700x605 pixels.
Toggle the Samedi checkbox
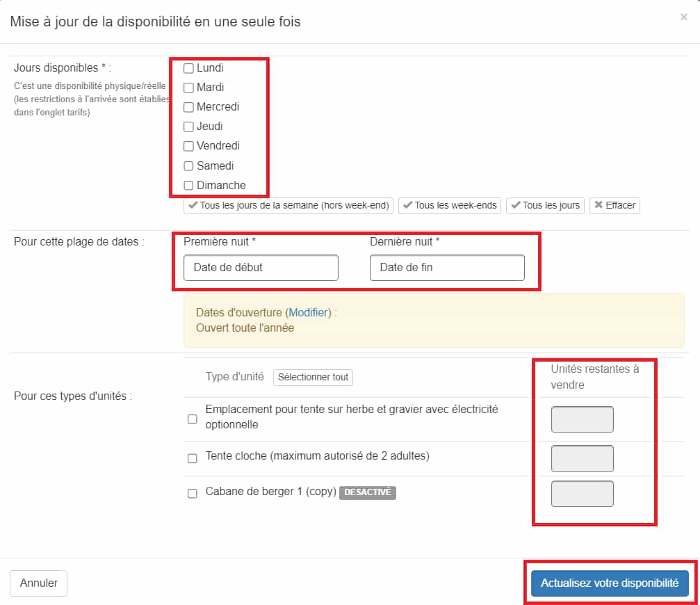pyautogui.click(x=188, y=166)
